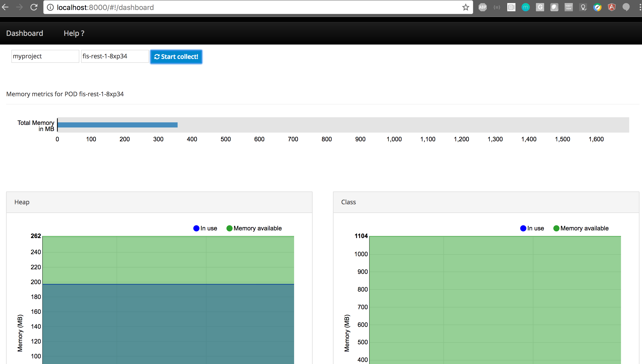This screenshot has height=364, width=642.
Task: Open the 'Help ?' navigation item
Action: (74, 33)
